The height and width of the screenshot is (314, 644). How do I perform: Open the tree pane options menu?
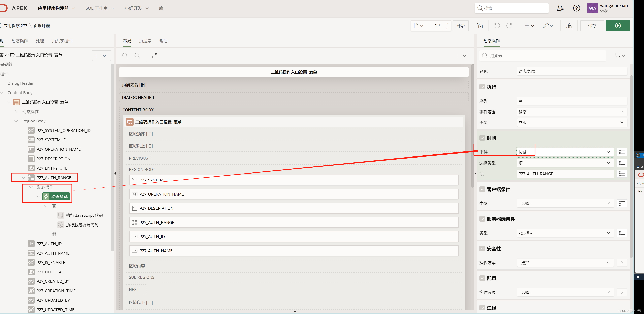click(x=101, y=55)
